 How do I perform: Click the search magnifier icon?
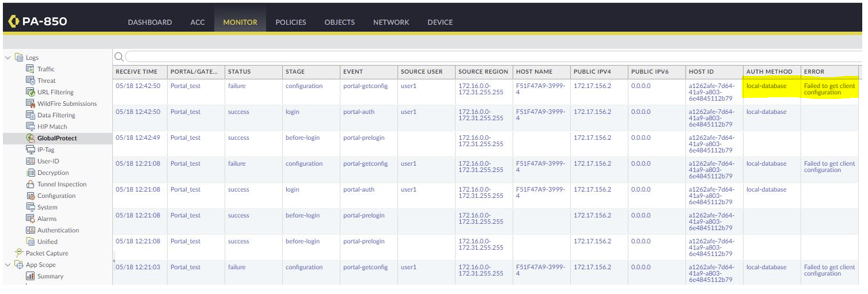click(x=119, y=56)
